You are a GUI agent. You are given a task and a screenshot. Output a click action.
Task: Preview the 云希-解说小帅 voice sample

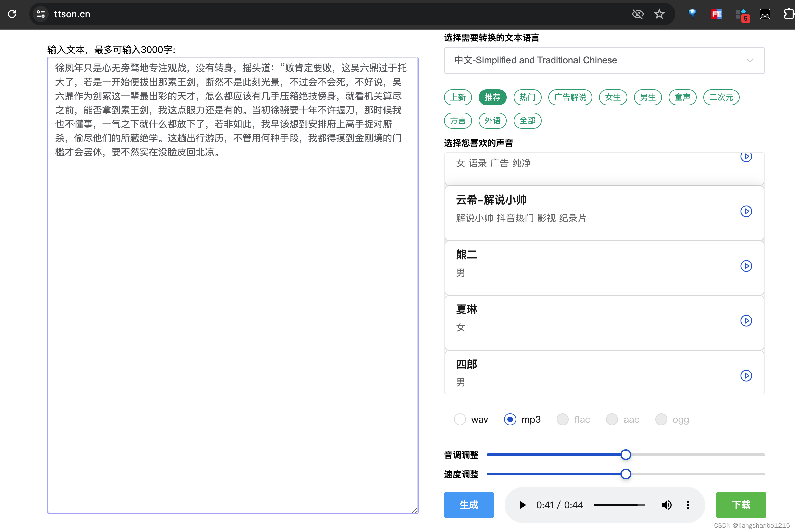[746, 211]
